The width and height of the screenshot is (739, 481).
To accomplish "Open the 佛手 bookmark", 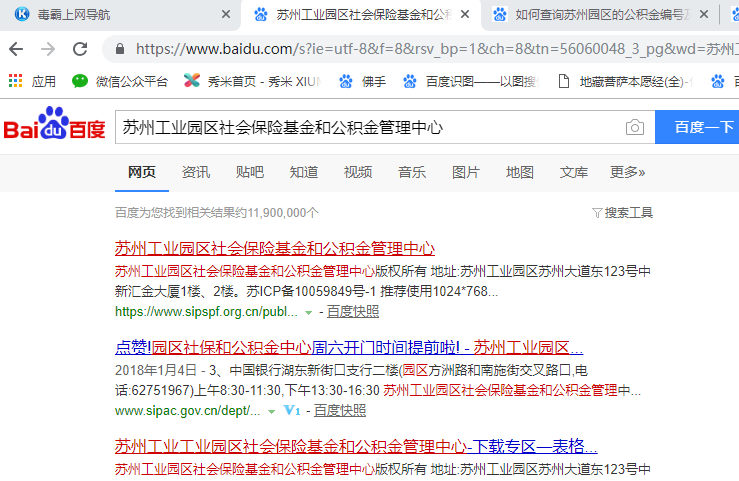I will pyautogui.click(x=362, y=82).
